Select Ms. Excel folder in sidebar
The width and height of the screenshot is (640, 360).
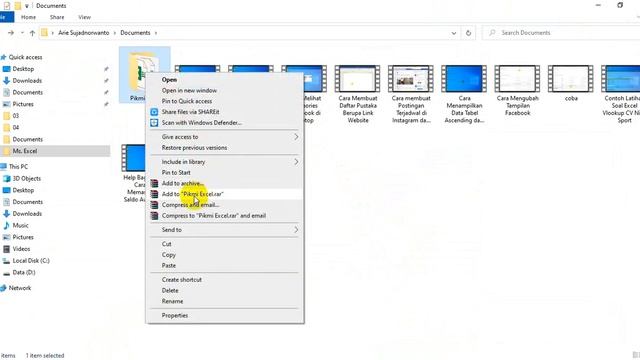click(x=24, y=151)
